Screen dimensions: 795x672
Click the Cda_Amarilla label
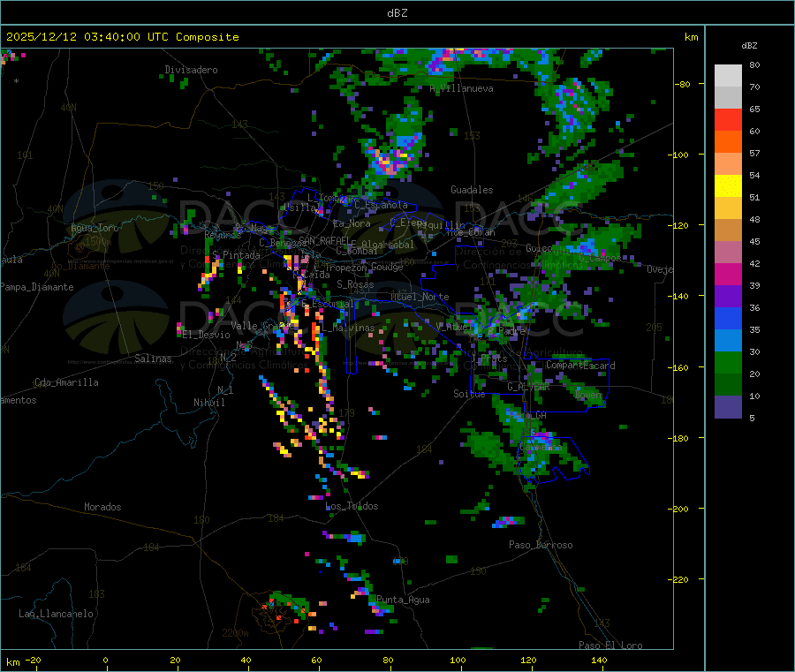[x=66, y=382]
